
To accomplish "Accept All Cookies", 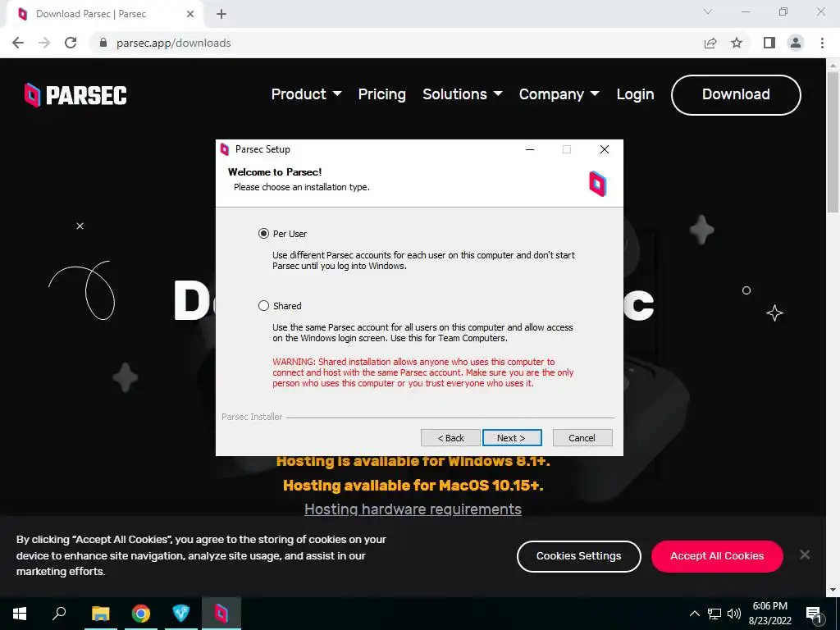I will coord(717,556).
